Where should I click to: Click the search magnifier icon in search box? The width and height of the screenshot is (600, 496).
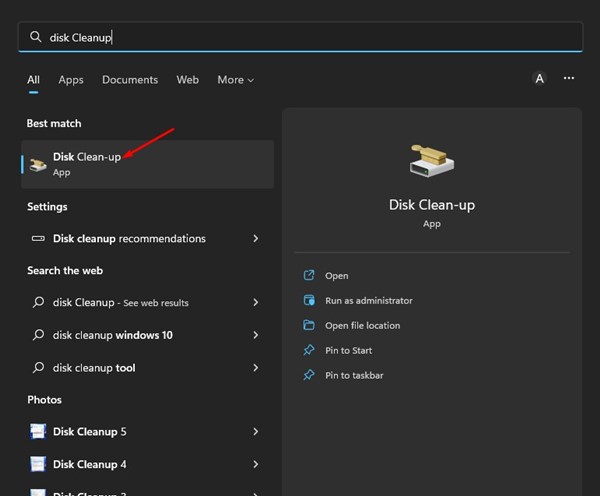tap(36, 37)
